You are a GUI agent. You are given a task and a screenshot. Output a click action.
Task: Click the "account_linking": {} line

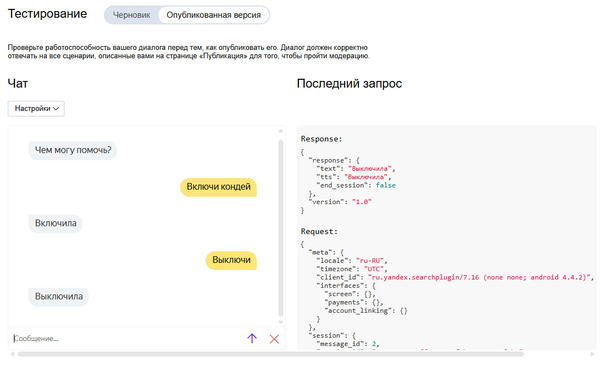point(366,311)
